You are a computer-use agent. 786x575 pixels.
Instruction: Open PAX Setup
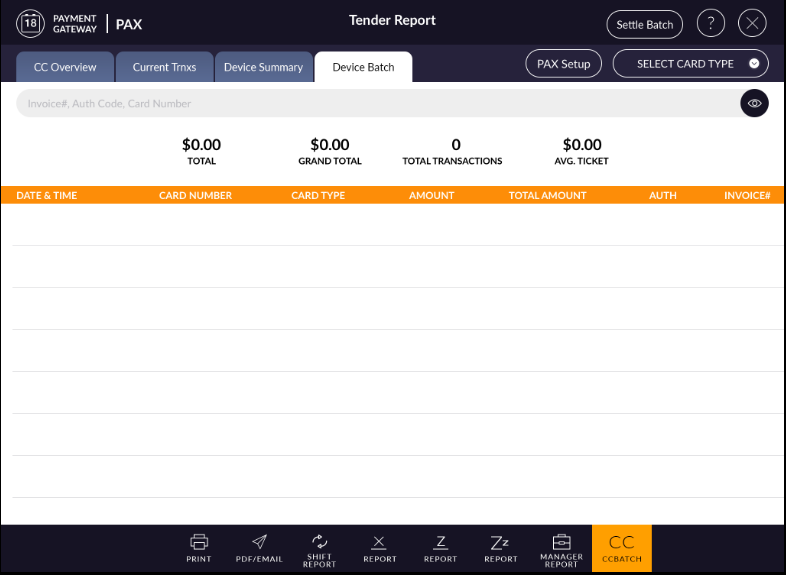(563, 64)
